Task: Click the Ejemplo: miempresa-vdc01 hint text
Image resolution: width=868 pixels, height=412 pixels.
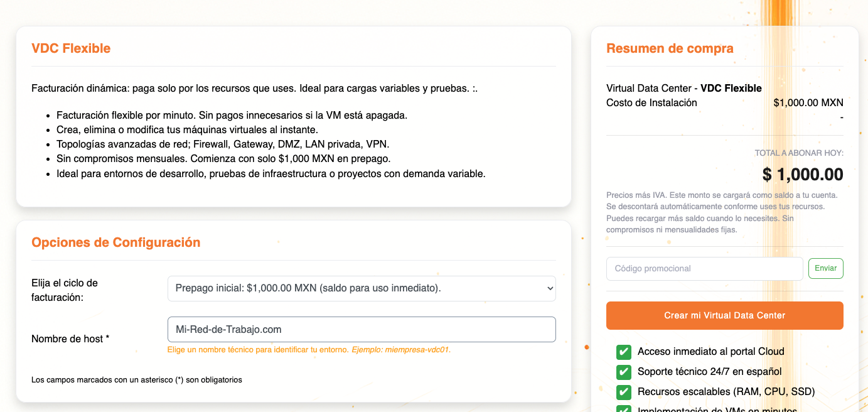Action: [x=401, y=350]
